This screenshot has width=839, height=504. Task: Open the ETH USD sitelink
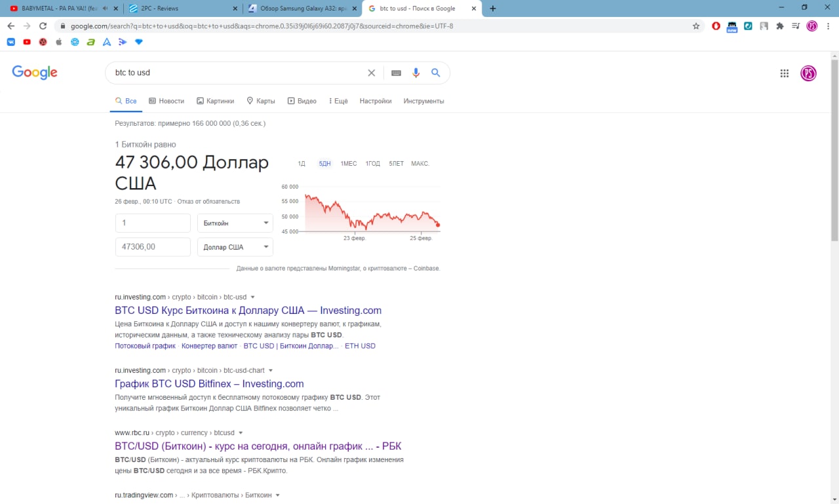pyautogui.click(x=360, y=346)
